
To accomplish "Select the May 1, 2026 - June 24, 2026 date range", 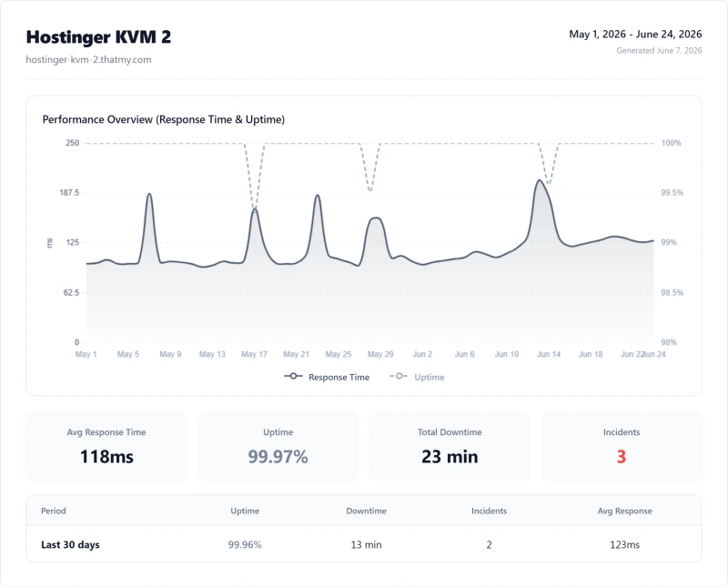I will [x=635, y=35].
